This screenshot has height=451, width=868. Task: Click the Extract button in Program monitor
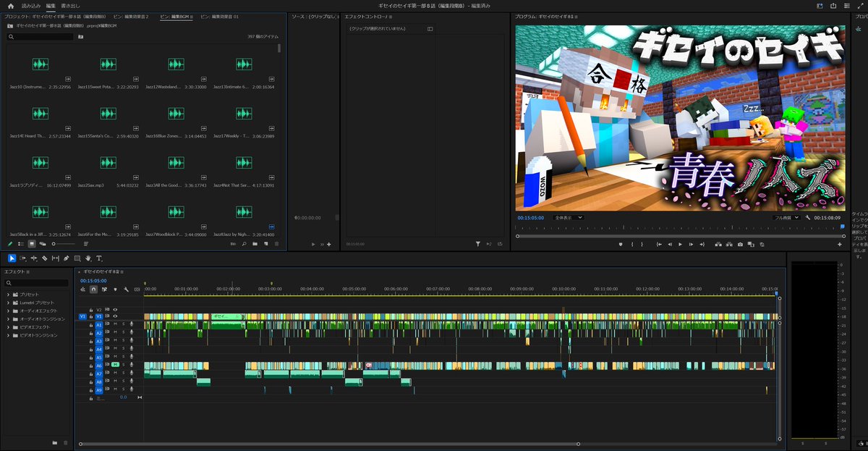click(729, 245)
